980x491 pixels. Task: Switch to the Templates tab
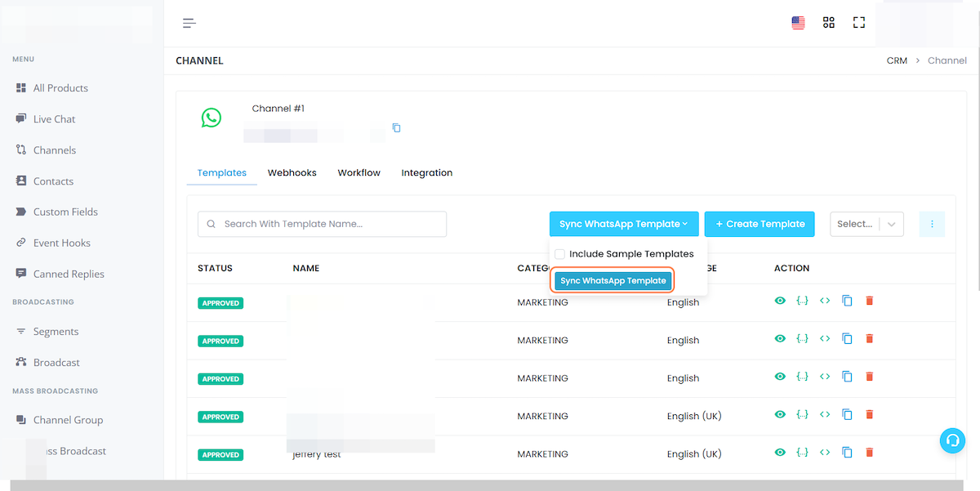click(222, 172)
